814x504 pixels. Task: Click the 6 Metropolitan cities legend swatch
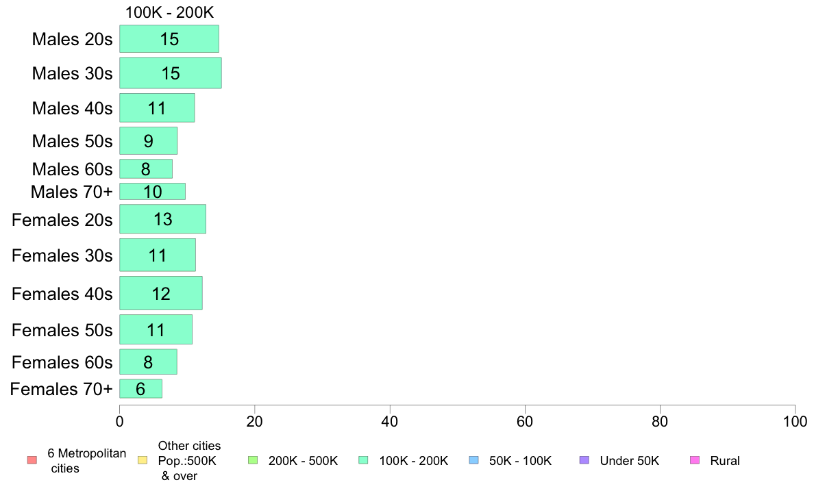(32, 460)
